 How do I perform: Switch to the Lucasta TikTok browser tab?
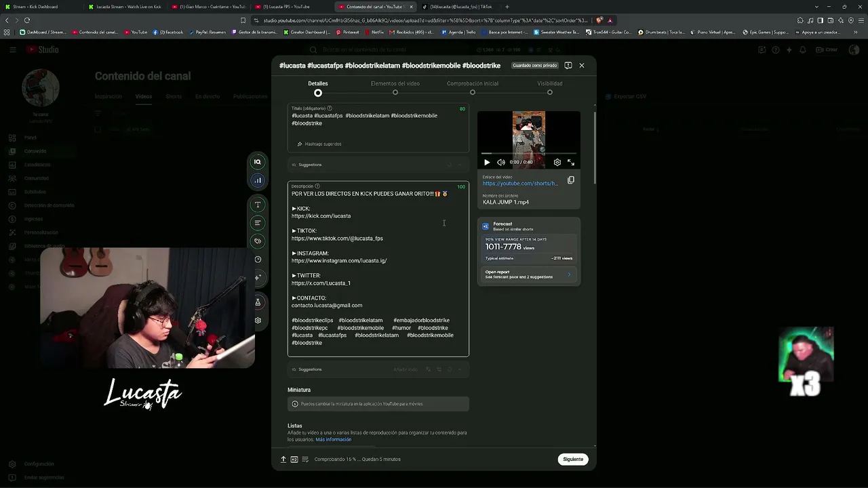(458, 7)
